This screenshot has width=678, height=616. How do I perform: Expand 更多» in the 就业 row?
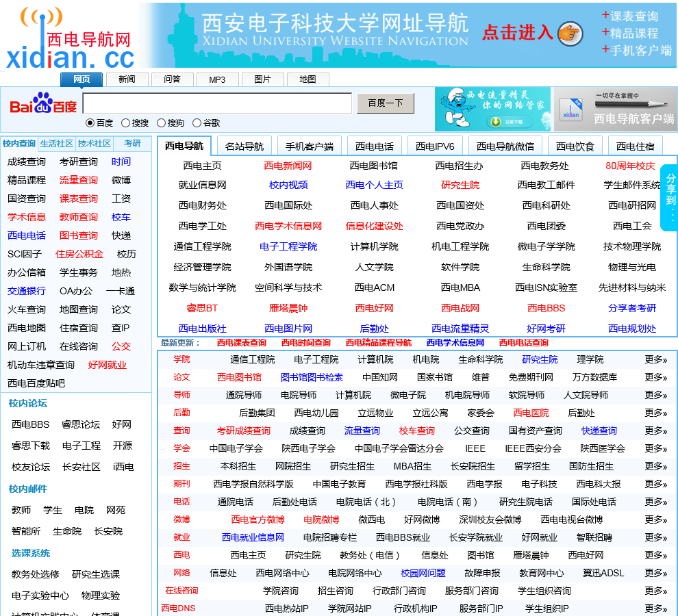(656, 537)
